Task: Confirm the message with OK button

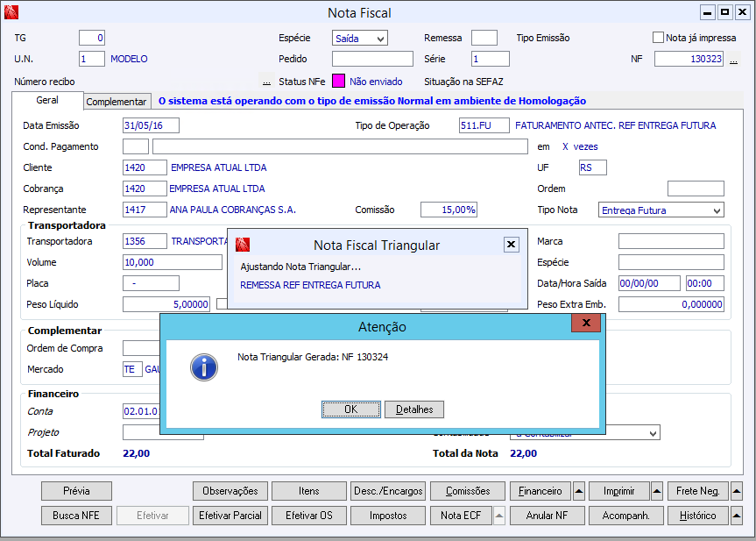Action: tap(351, 409)
